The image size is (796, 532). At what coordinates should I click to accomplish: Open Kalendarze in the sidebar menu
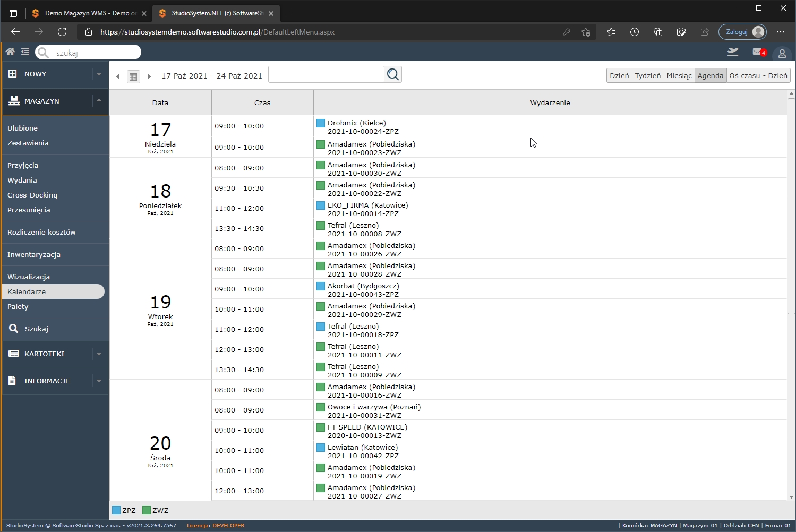(25, 291)
